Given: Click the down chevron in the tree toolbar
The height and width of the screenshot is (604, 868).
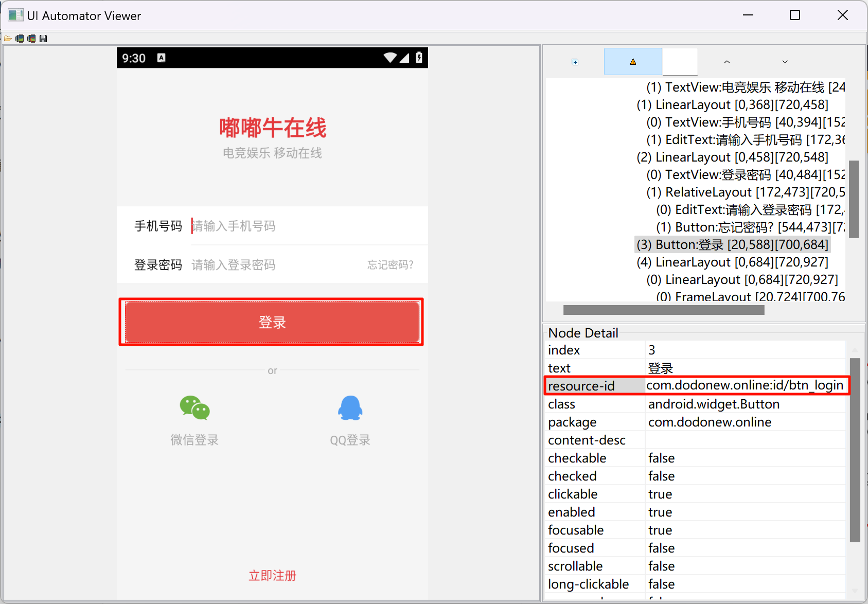Looking at the screenshot, I should [x=785, y=62].
